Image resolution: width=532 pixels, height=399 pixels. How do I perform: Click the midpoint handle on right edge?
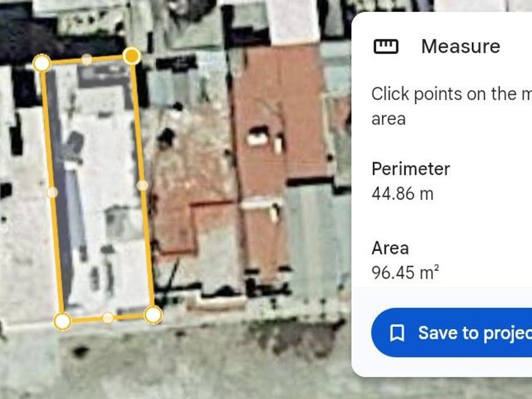[142, 185]
